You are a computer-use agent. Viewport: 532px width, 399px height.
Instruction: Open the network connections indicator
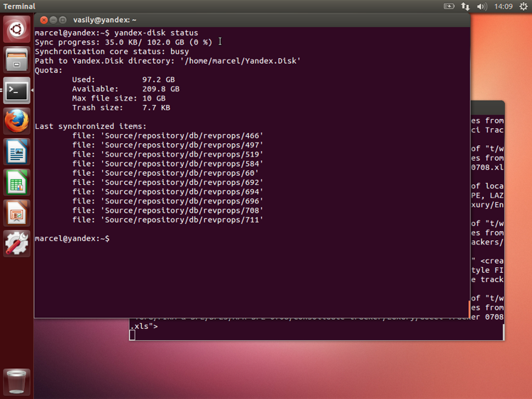click(x=465, y=6)
